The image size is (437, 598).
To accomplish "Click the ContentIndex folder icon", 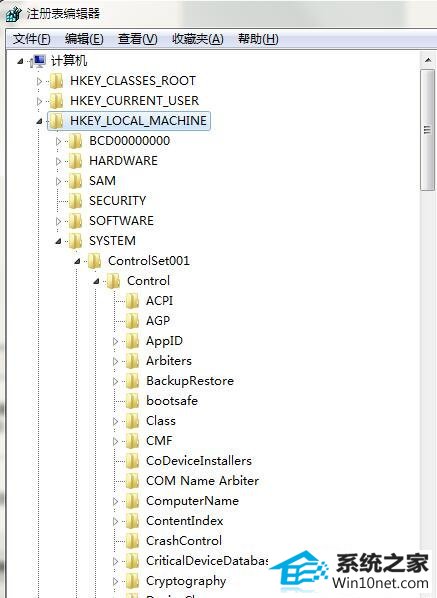I will point(133,521).
